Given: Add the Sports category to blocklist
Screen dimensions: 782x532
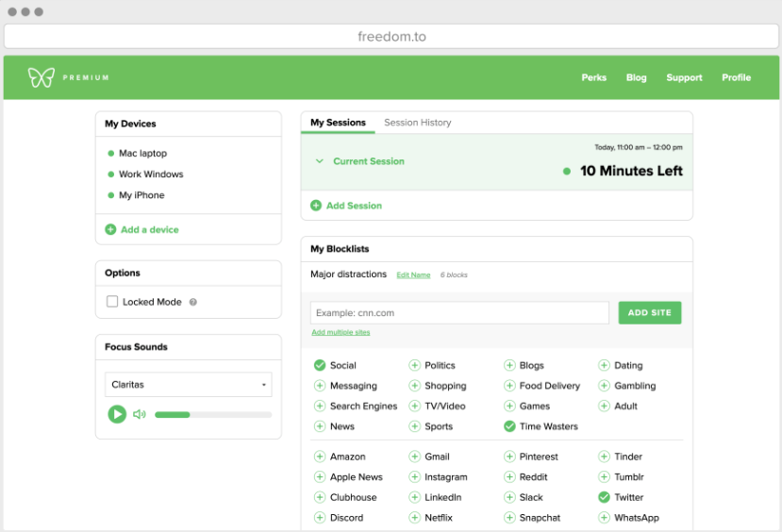Looking at the screenshot, I should coord(414,426).
